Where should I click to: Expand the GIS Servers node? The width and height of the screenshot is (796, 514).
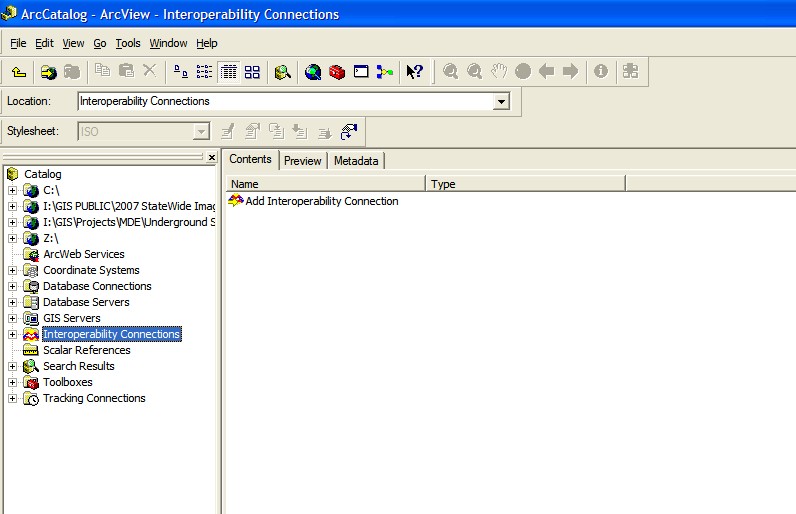coord(12,319)
